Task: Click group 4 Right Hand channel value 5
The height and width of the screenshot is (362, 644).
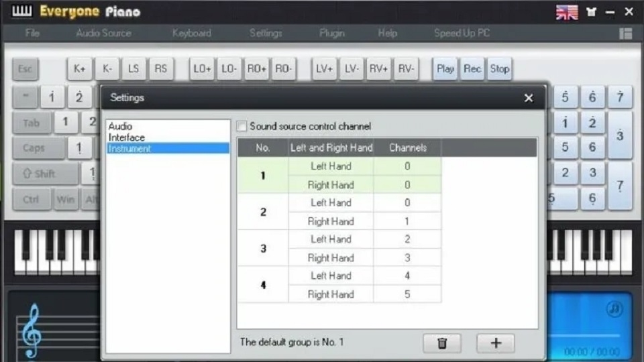Action: (407, 294)
